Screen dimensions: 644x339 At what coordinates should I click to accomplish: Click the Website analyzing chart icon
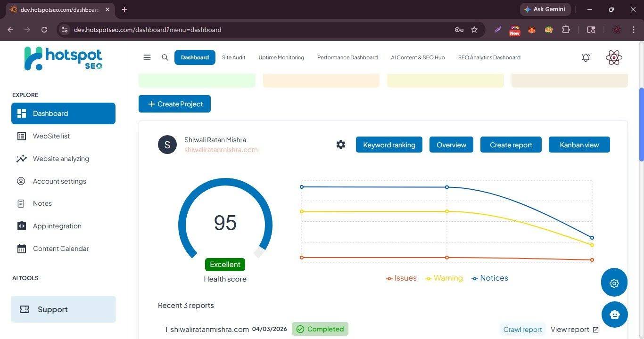tap(21, 159)
